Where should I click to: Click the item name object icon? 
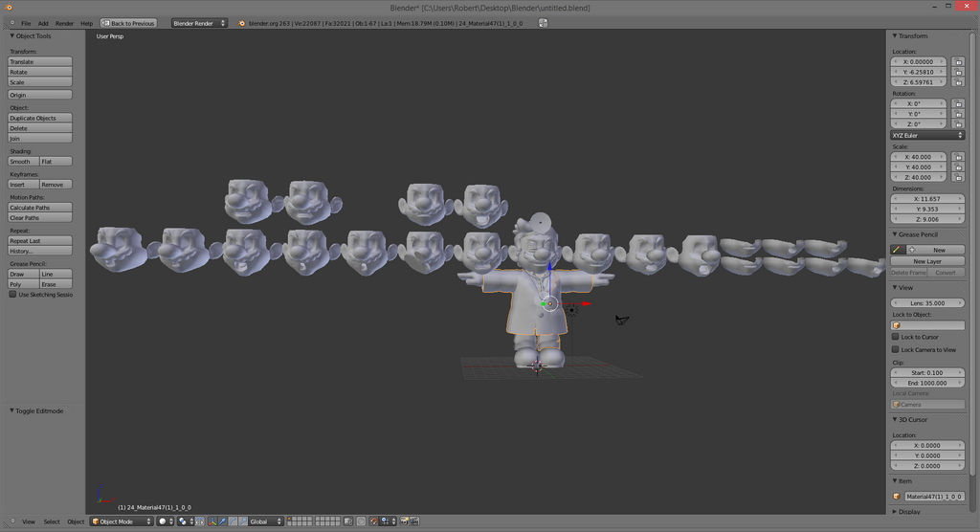tap(896, 497)
